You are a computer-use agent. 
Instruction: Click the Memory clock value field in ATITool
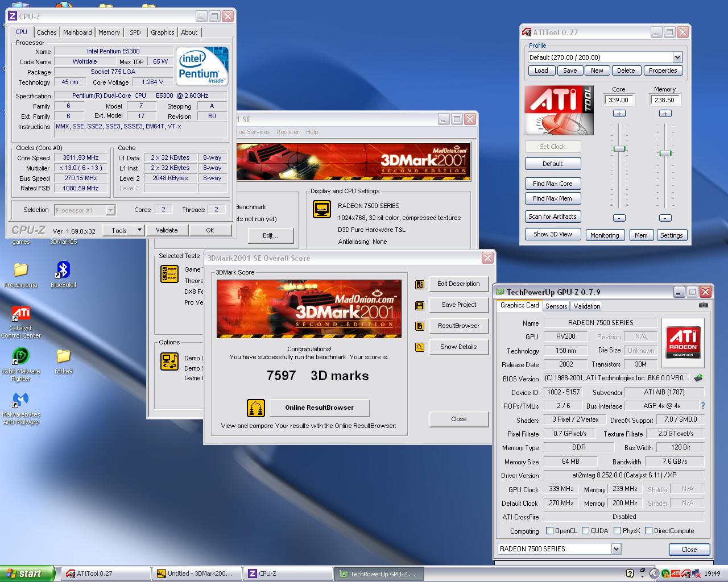tap(665, 100)
